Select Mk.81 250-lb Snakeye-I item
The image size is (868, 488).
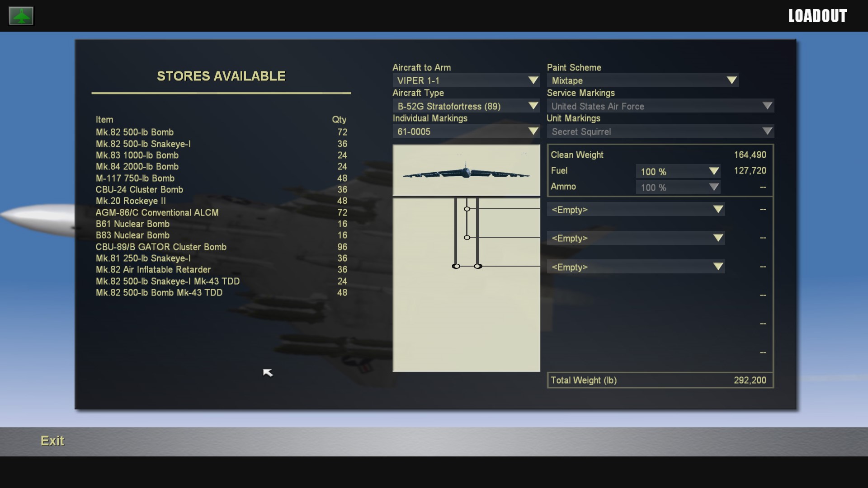pyautogui.click(x=222, y=258)
